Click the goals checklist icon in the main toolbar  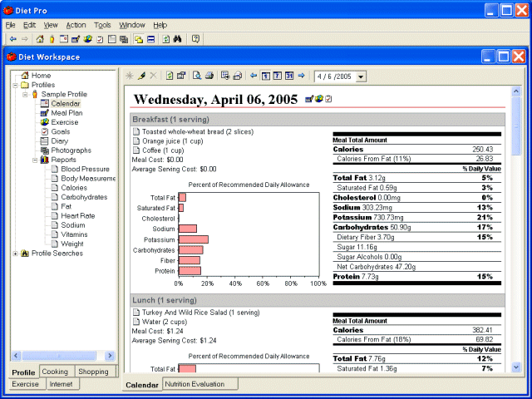click(x=100, y=39)
